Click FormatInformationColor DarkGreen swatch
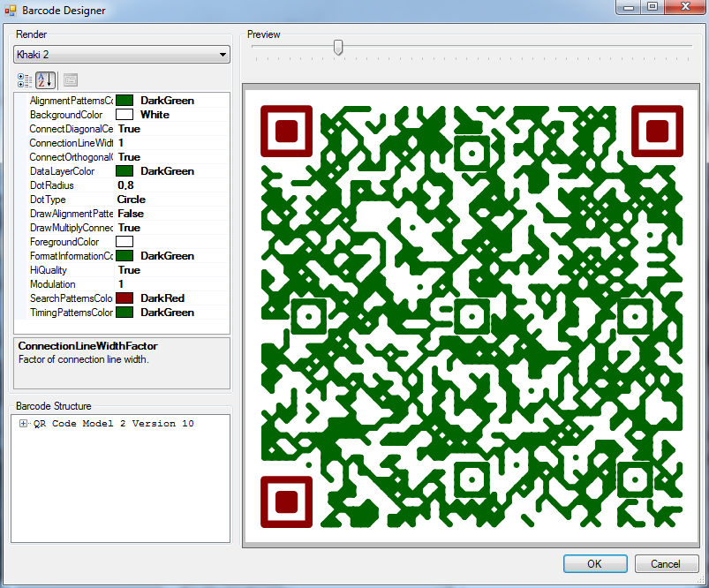This screenshot has height=588, width=709. (x=124, y=256)
